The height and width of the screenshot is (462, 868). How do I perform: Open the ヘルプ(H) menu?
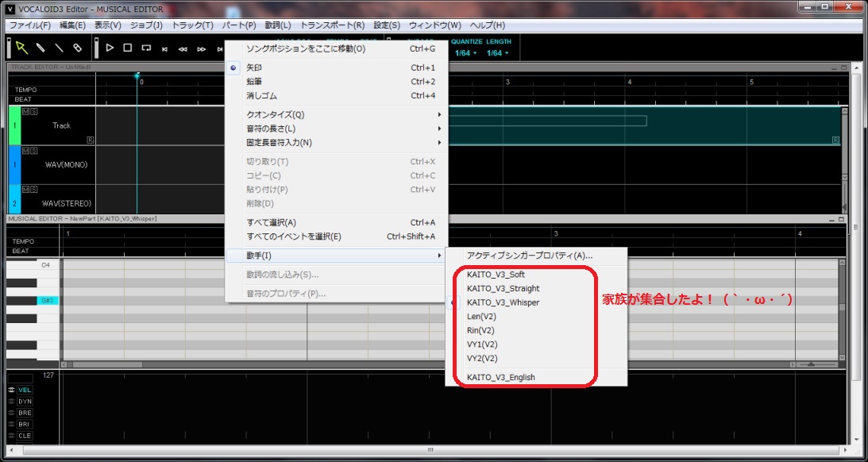(488, 25)
